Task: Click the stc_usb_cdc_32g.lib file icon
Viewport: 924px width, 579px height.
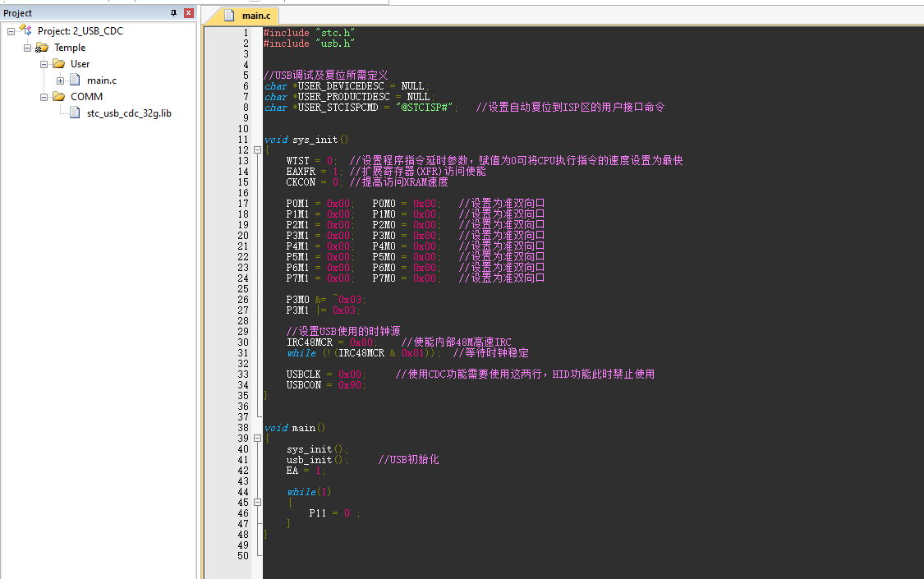Action: point(75,113)
